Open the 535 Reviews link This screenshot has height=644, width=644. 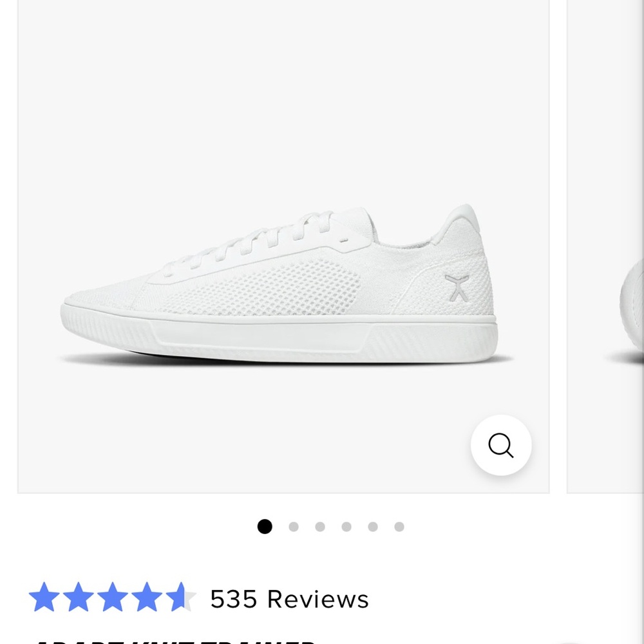[289, 599]
